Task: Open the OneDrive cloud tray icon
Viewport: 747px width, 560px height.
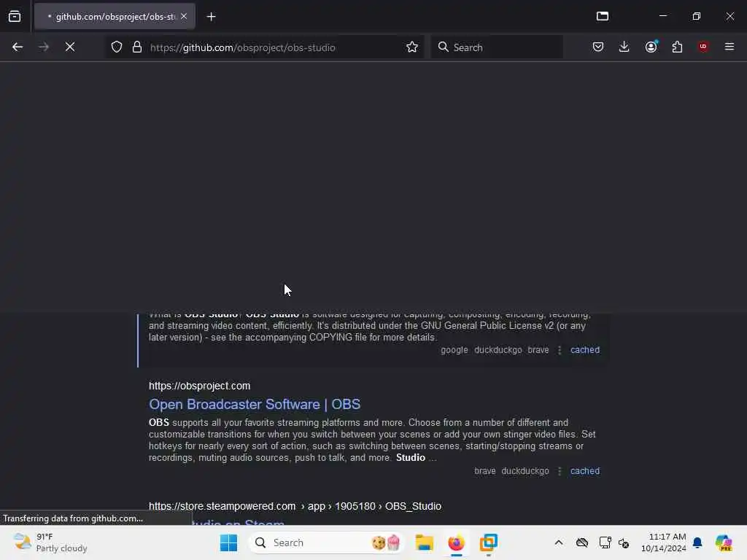Action: [x=581, y=542]
